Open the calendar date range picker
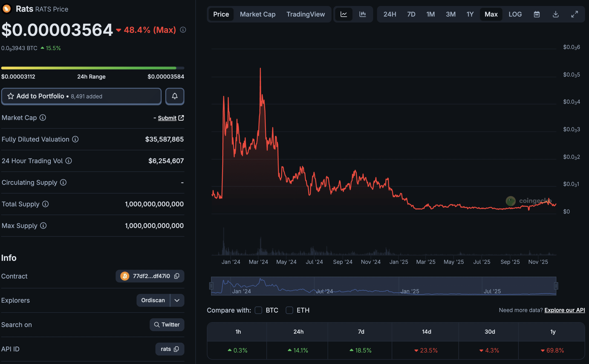Viewport: 589px width, 364px height. [x=537, y=14]
